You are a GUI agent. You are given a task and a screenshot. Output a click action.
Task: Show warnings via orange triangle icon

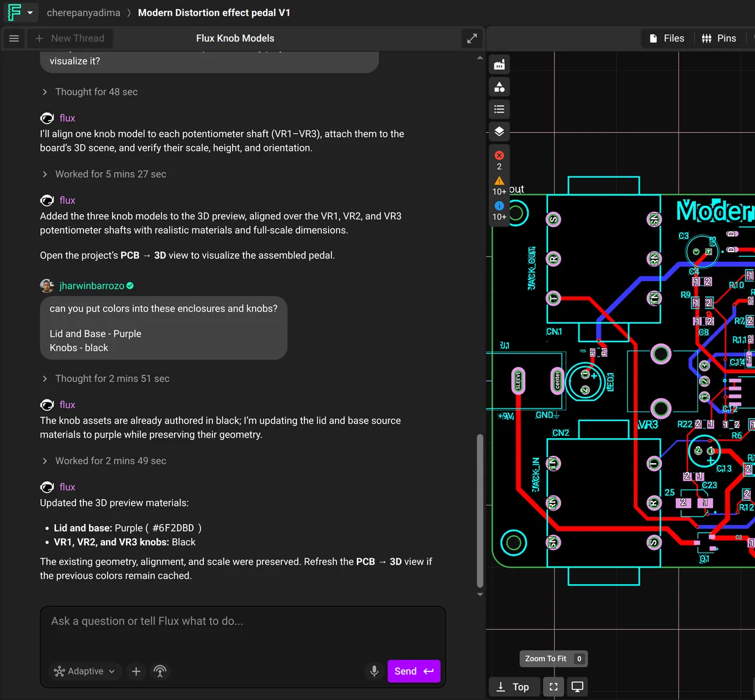tap(499, 181)
